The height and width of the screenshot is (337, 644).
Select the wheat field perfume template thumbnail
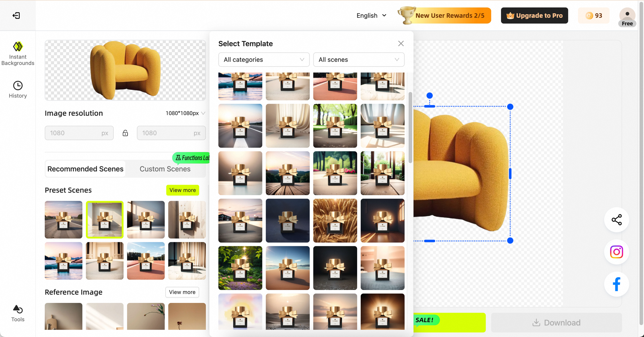pyautogui.click(x=335, y=220)
